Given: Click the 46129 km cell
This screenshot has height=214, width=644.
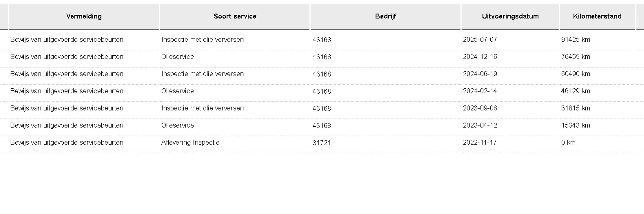Looking at the screenshot, I should 576,91.
